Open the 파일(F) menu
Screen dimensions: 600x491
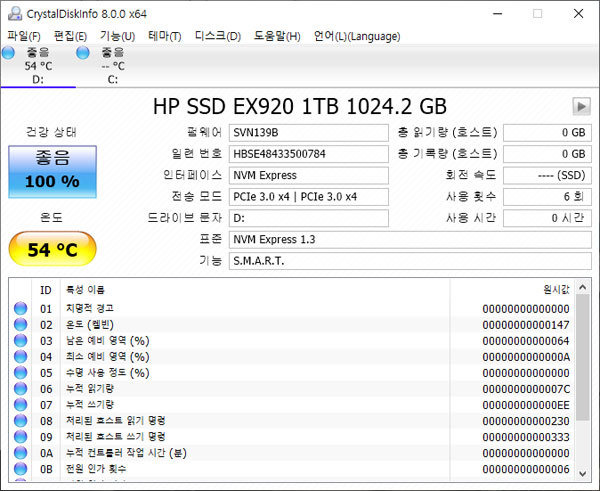coord(24,36)
